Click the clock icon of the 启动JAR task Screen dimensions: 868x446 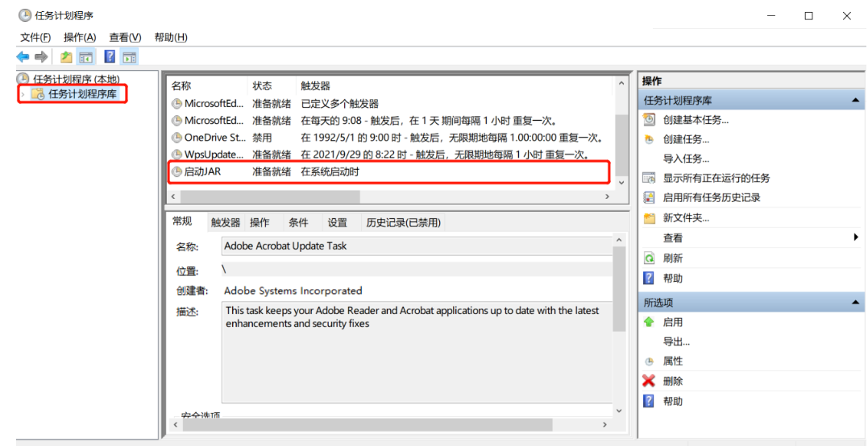tap(177, 171)
